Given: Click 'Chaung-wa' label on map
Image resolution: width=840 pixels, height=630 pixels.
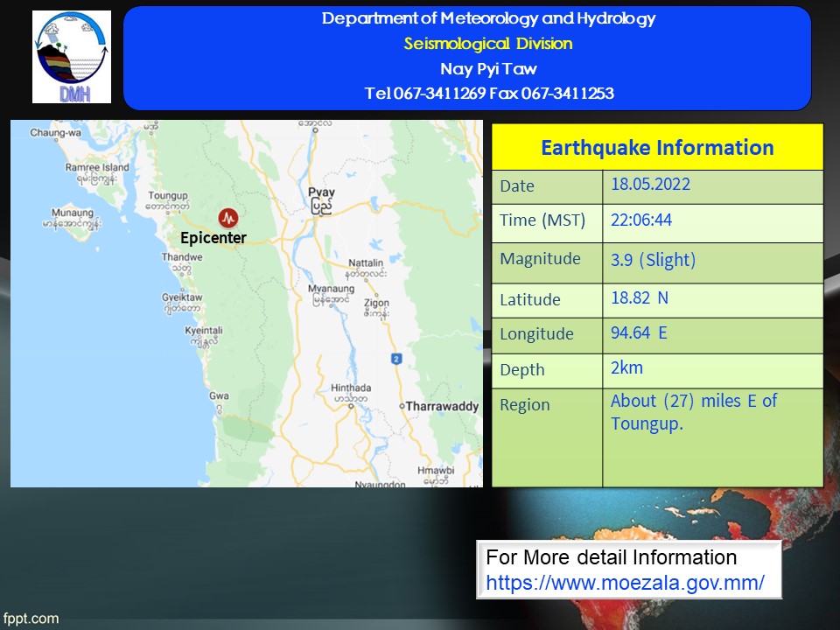Looking at the screenshot, I should pos(56,133).
